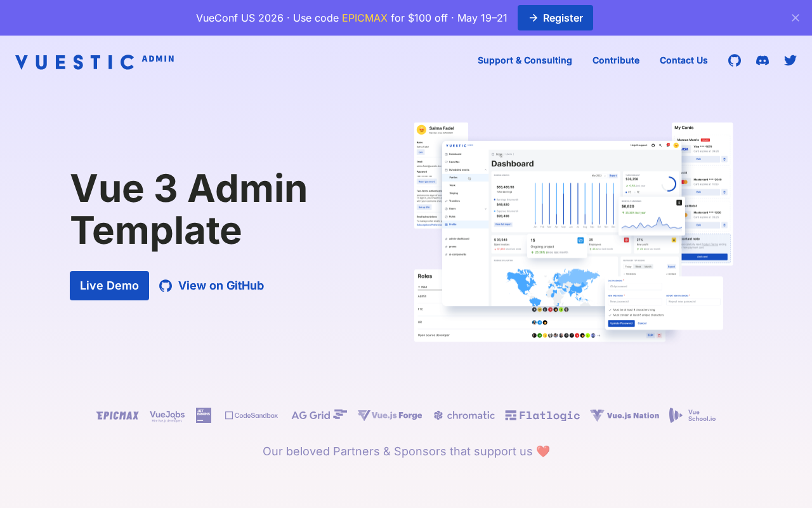Image resolution: width=812 pixels, height=508 pixels.
Task: Click the Vue.js Nation sponsor logo
Action: [x=625, y=415]
